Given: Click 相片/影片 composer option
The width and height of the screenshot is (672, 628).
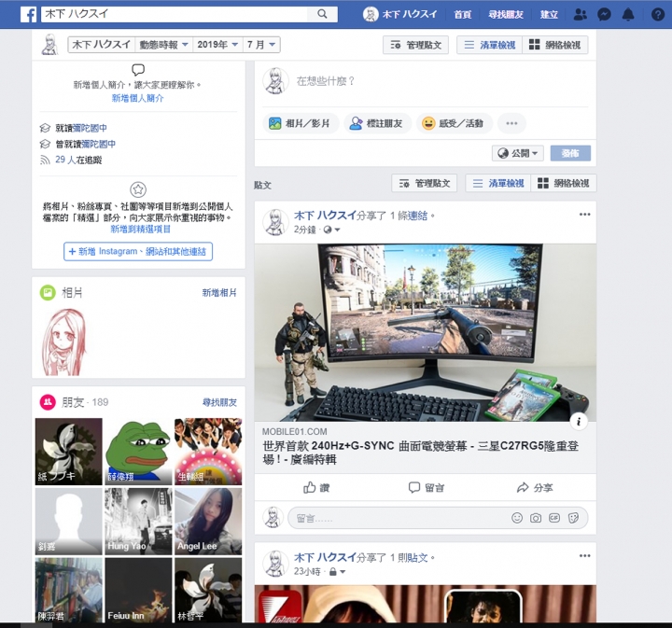Looking at the screenshot, I should pyautogui.click(x=301, y=123).
